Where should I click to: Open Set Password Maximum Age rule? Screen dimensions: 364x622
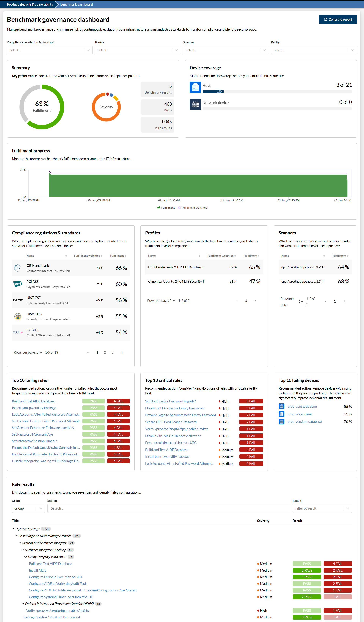(x=32, y=434)
